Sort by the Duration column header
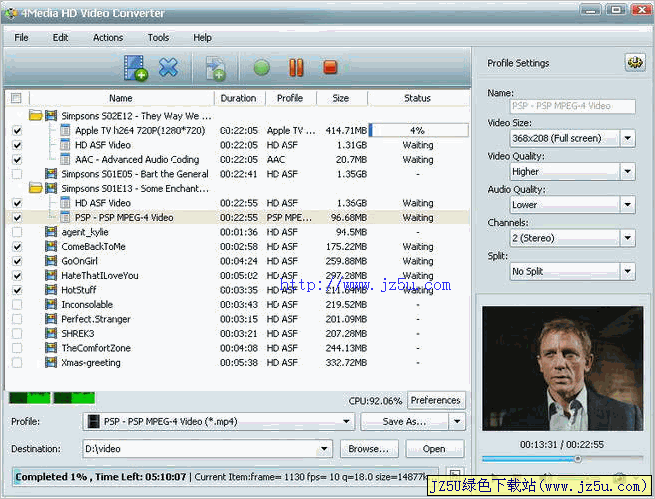655x499 pixels. click(239, 98)
